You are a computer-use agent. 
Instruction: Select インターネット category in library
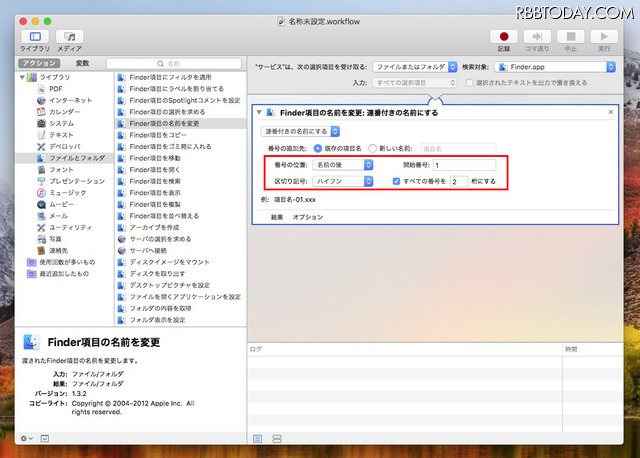pos(70,100)
